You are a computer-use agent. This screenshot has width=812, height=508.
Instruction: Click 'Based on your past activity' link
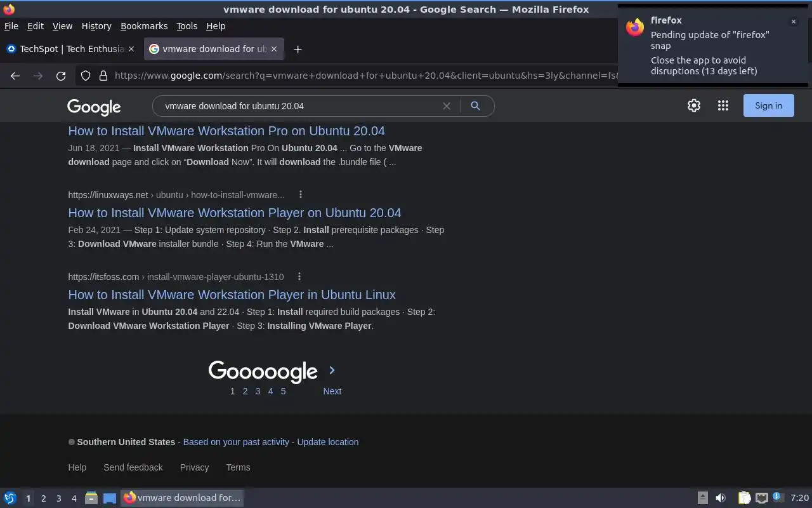tap(236, 442)
